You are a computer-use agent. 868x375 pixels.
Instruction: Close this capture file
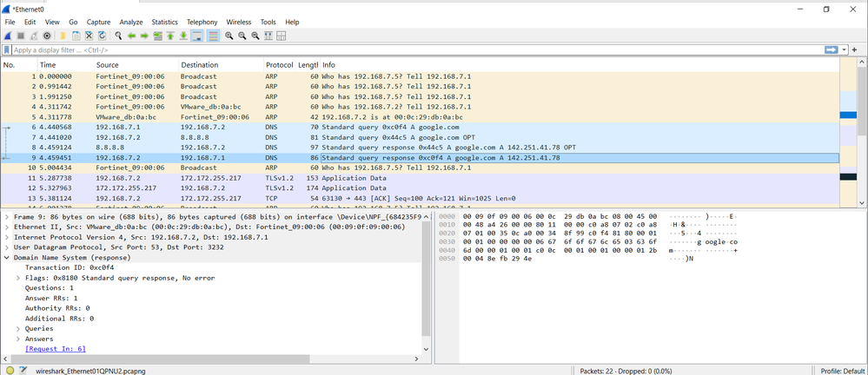(x=89, y=36)
